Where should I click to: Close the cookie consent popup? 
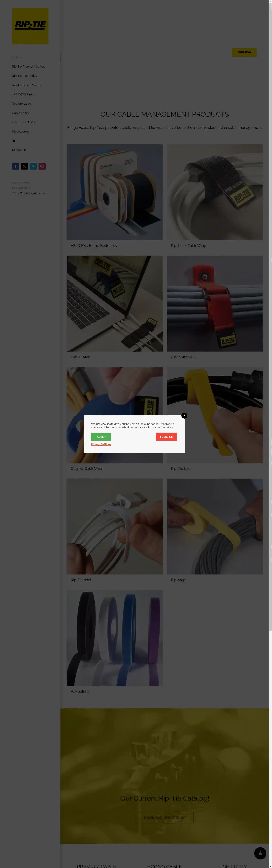coord(184,416)
